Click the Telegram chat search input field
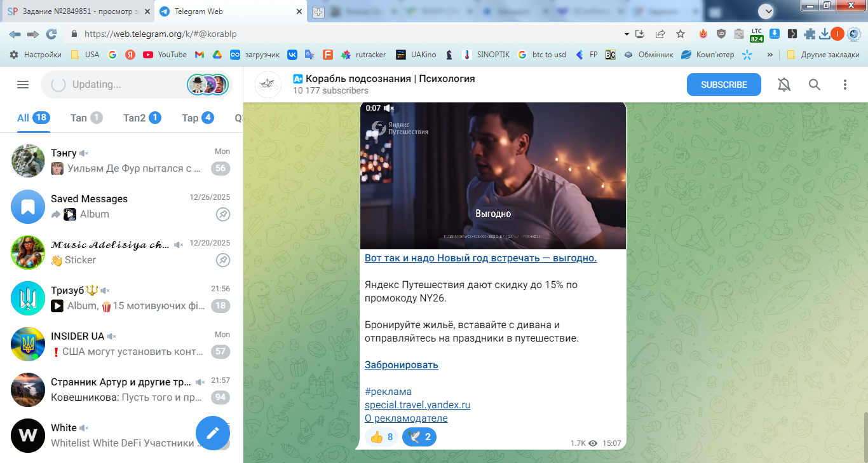Image resolution: width=868 pixels, height=463 pixels. 136,85
